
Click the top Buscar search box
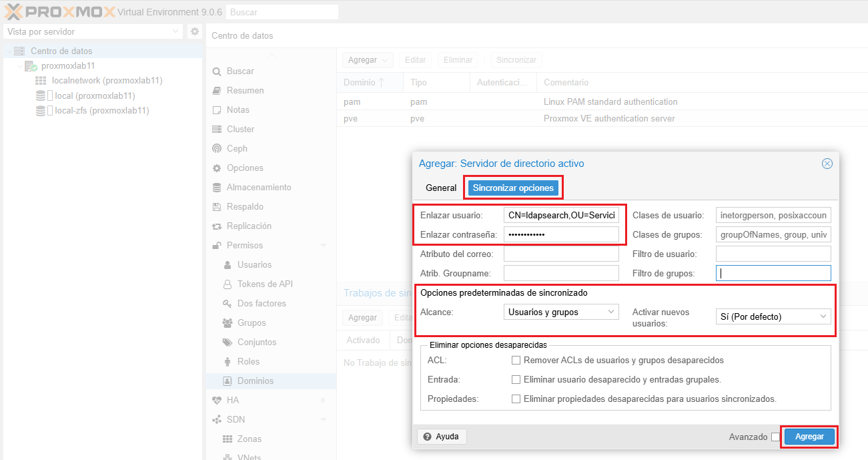click(x=282, y=12)
